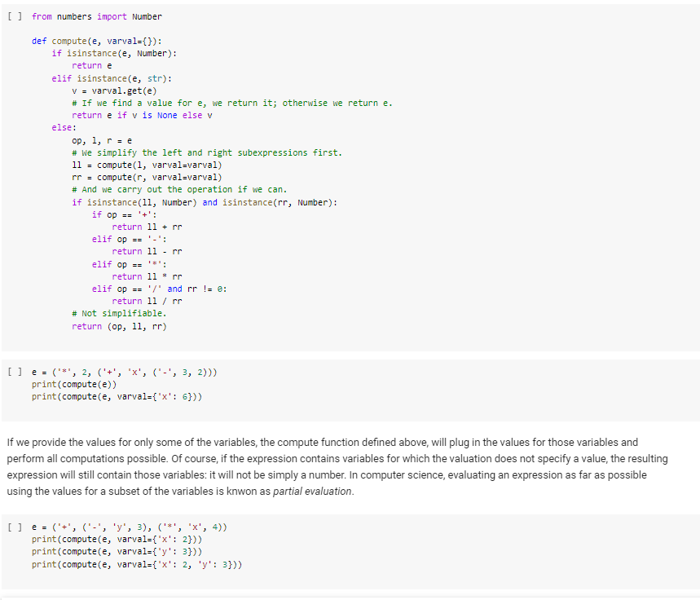This screenshot has width=700, height=600.
Task: Click the 'return ll / rr' line
Action: coord(147,301)
